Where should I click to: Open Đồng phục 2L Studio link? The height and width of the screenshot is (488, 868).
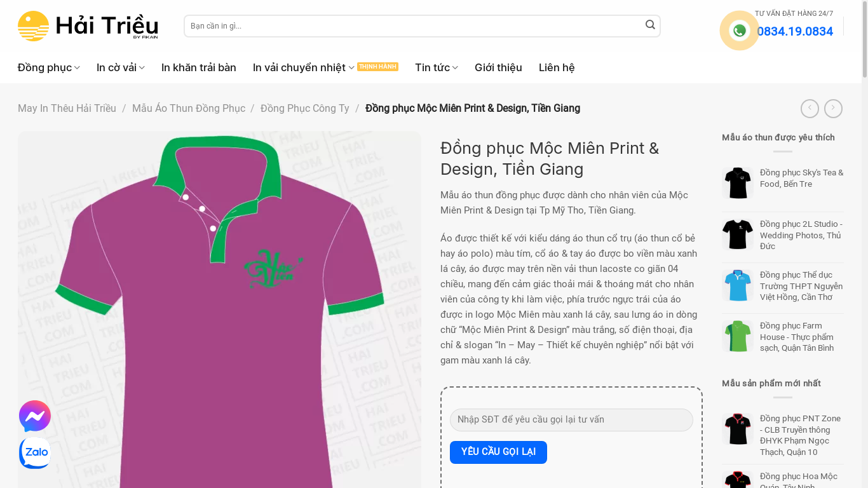tap(801, 235)
